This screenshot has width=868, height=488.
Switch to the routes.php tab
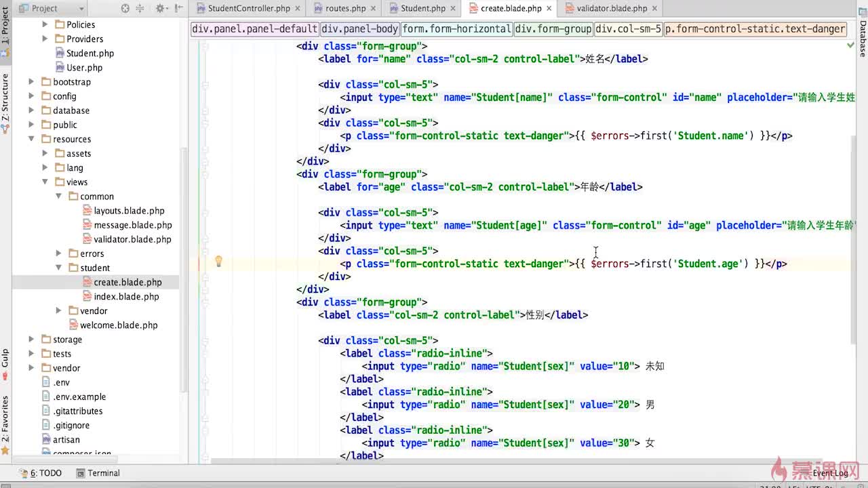pyautogui.click(x=346, y=8)
